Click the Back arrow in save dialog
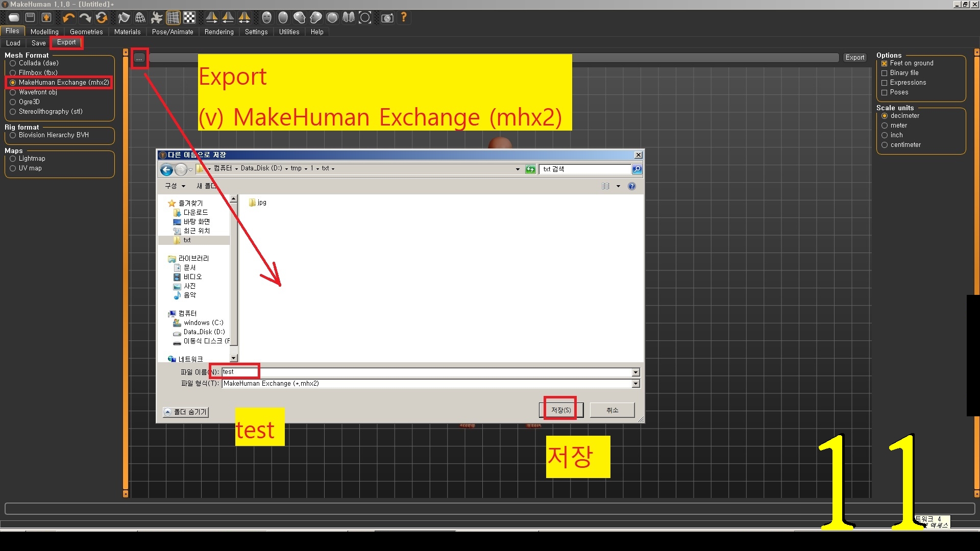980x551 pixels. pos(166,169)
